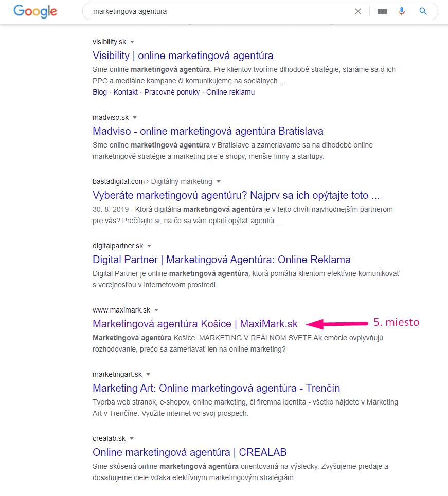The width and height of the screenshot is (448, 496).
Task: Clear the search query with X icon
Action: click(358, 11)
